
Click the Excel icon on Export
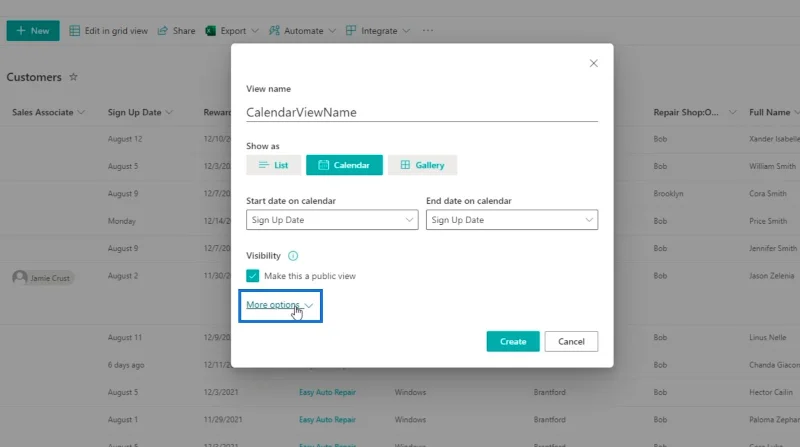point(210,31)
